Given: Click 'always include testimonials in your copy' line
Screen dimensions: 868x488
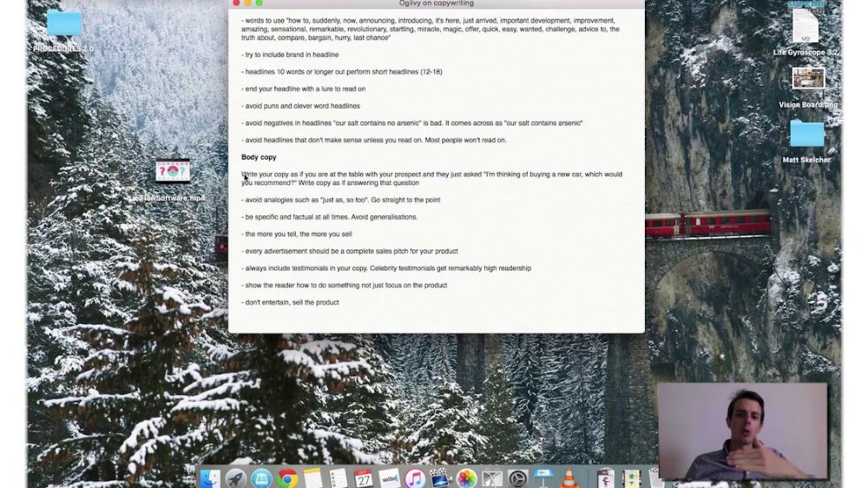Looking at the screenshot, I should 386,268.
